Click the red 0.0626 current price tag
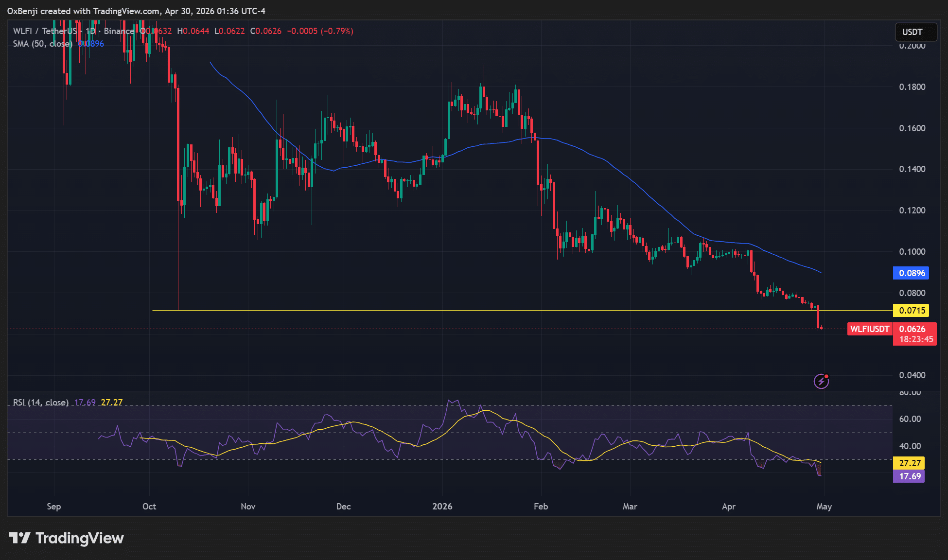This screenshot has height=560, width=948. (912, 329)
